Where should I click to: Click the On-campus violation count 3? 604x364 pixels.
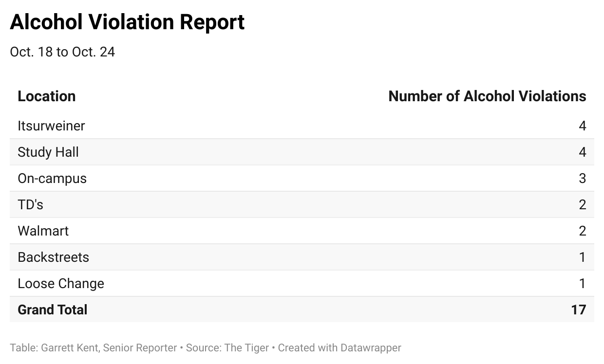pos(583,179)
